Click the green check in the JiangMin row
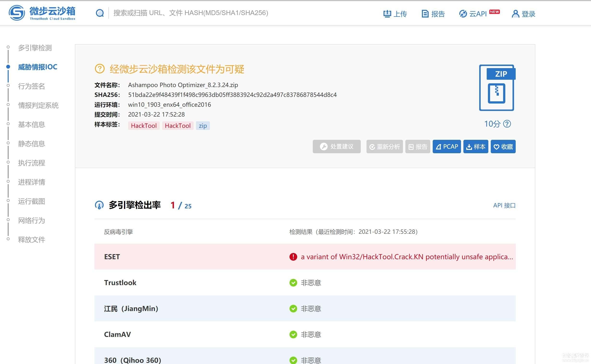The image size is (591, 364). click(293, 309)
